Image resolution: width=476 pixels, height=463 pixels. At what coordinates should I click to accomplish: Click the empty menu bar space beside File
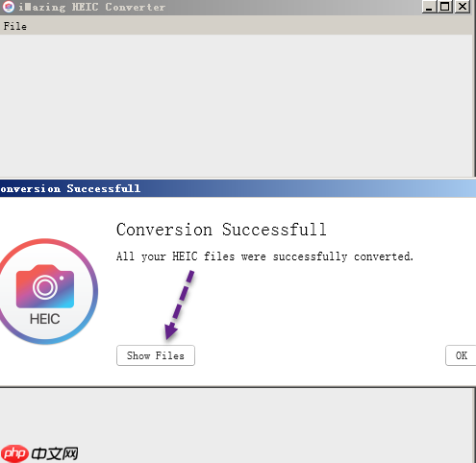point(250,26)
